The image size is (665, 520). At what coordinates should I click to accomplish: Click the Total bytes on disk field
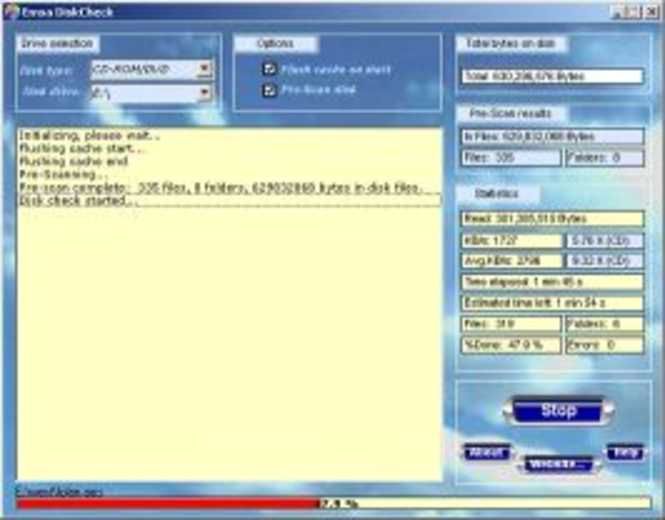click(552, 76)
